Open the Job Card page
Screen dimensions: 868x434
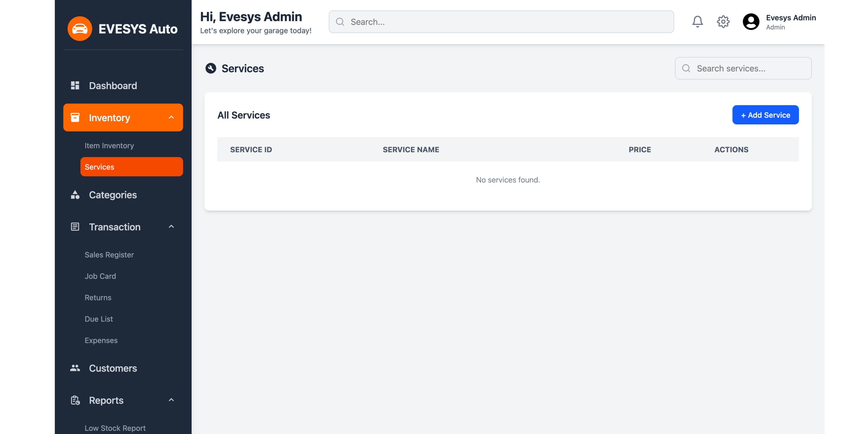click(x=100, y=276)
